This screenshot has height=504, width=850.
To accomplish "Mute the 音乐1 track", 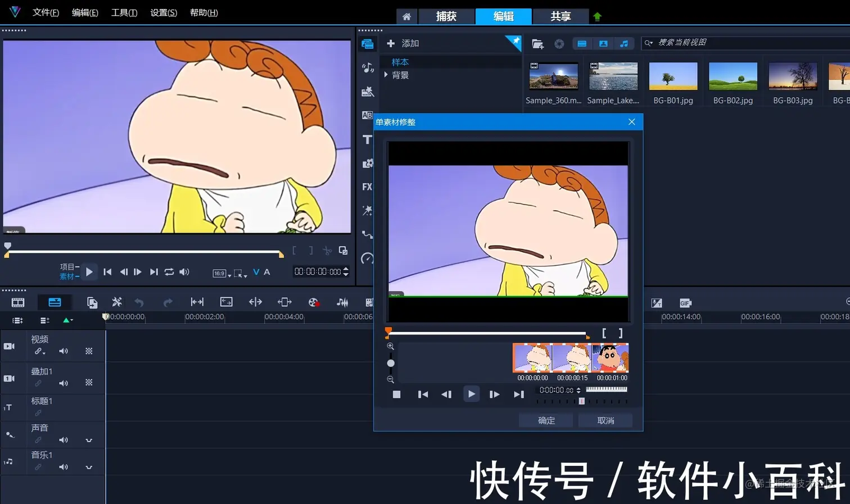I will [x=64, y=467].
